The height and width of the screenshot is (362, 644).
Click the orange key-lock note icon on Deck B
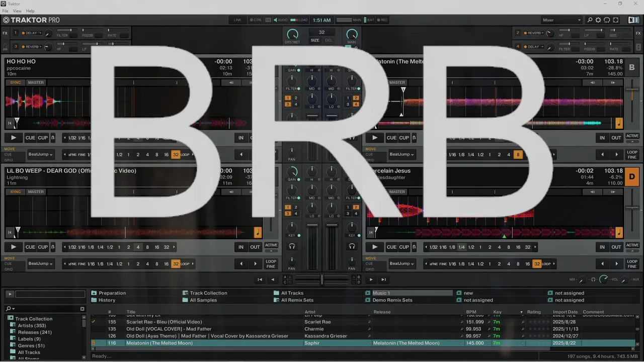click(619, 123)
